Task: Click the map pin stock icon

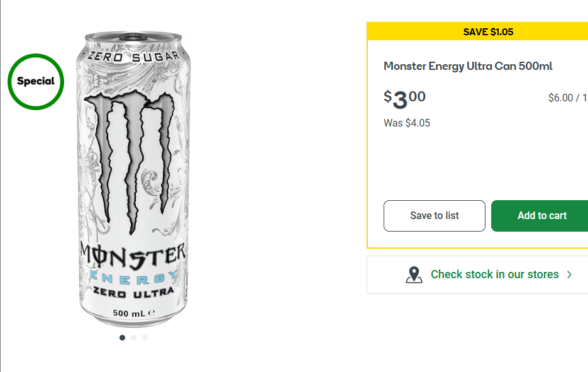Action: point(414,274)
